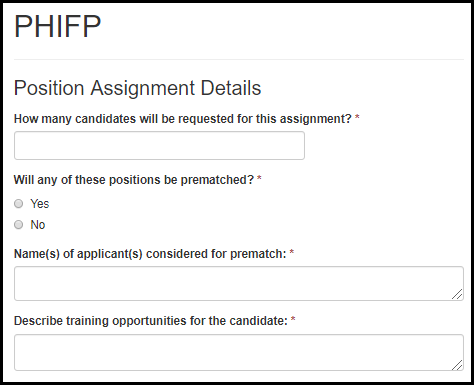Click the Position Assignment Details heading
The image size is (474, 385).
[x=137, y=88]
